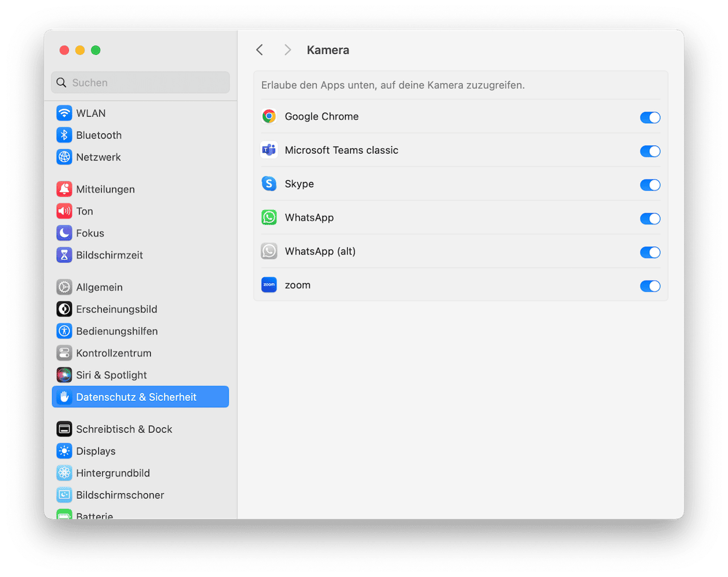Click the Microsoft Teams classic name text
The image size is (728, 577).
[341, 150]
